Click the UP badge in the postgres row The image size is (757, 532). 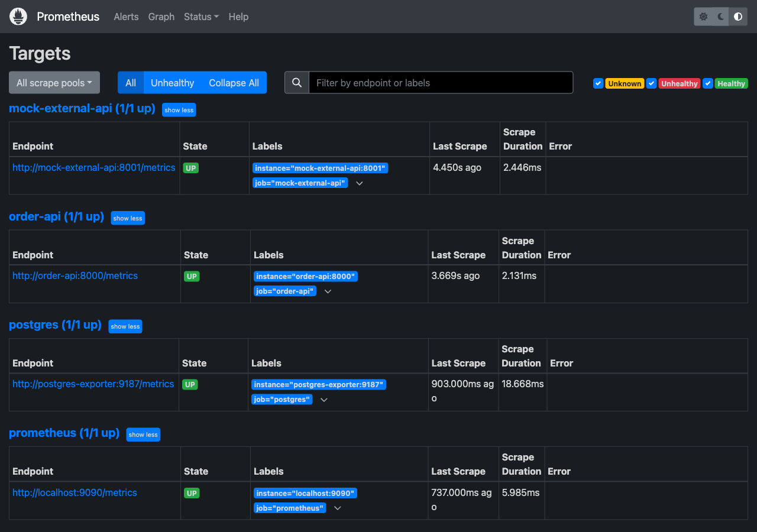190,384
